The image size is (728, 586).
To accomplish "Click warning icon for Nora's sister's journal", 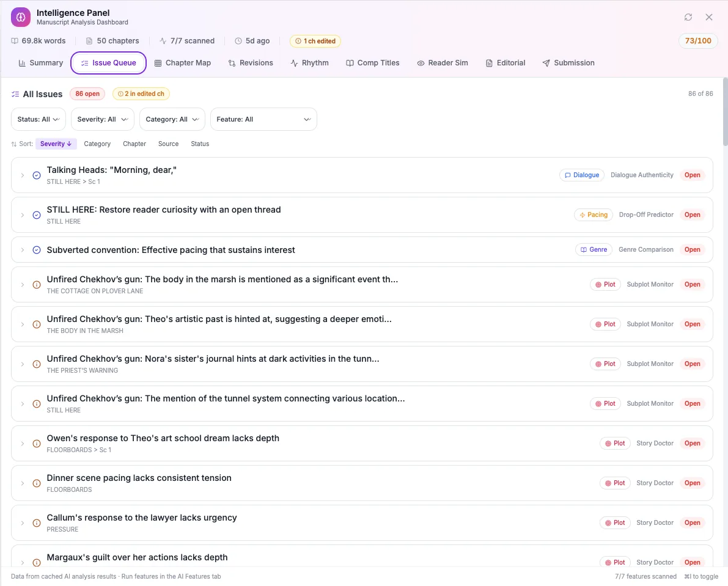I will (x=37, y=364).
